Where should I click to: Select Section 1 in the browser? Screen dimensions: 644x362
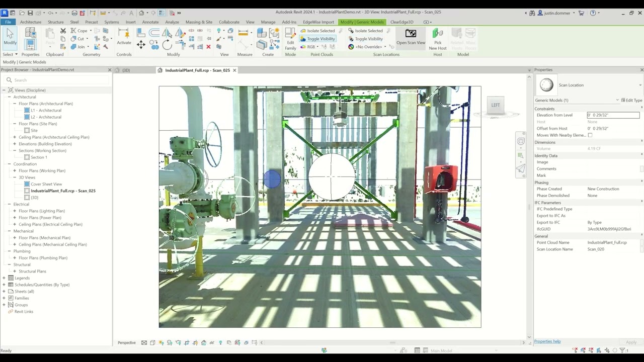click(39, 157)
